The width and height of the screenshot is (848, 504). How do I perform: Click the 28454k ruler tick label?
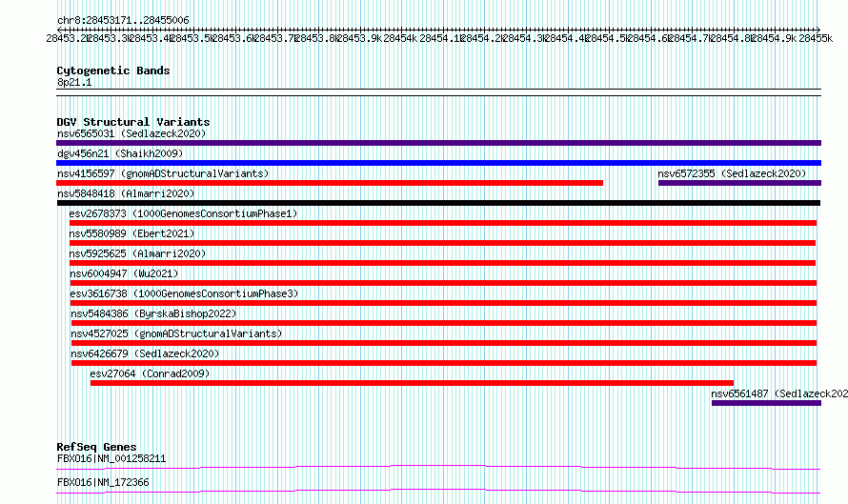pos(400,38)
